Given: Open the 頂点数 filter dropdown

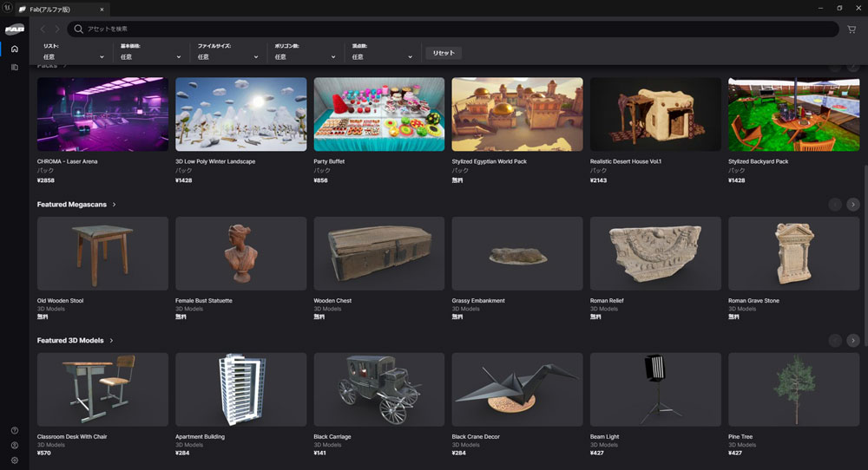Looking at the screenshot, I should point(382,57).
